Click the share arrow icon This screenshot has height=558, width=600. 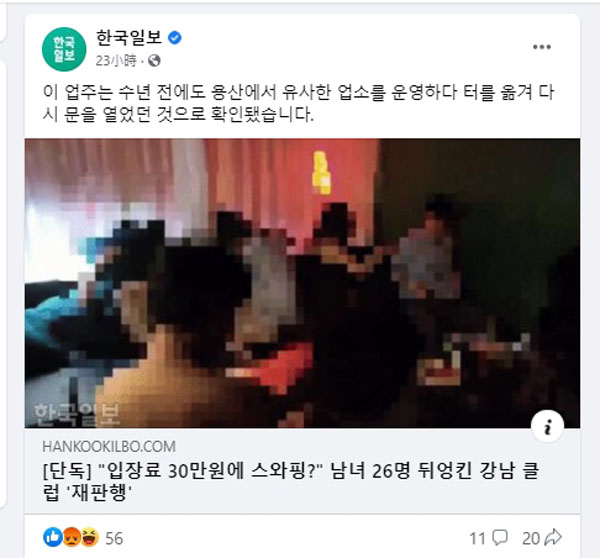coord(553,538)
